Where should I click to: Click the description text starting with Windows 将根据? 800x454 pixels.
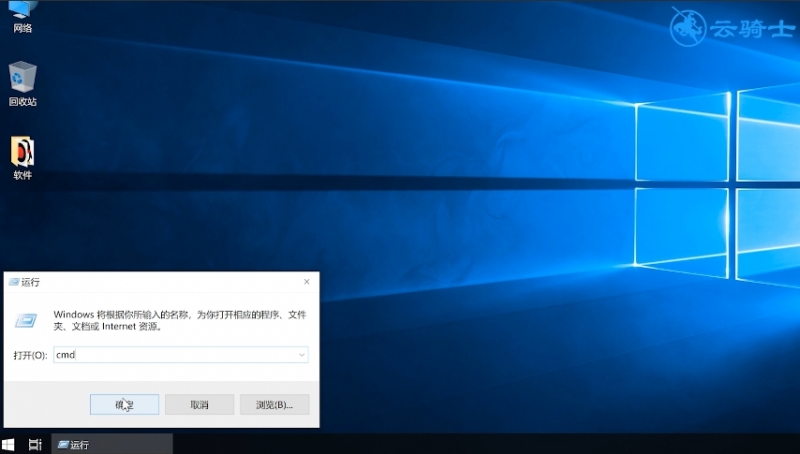(180, 320)
